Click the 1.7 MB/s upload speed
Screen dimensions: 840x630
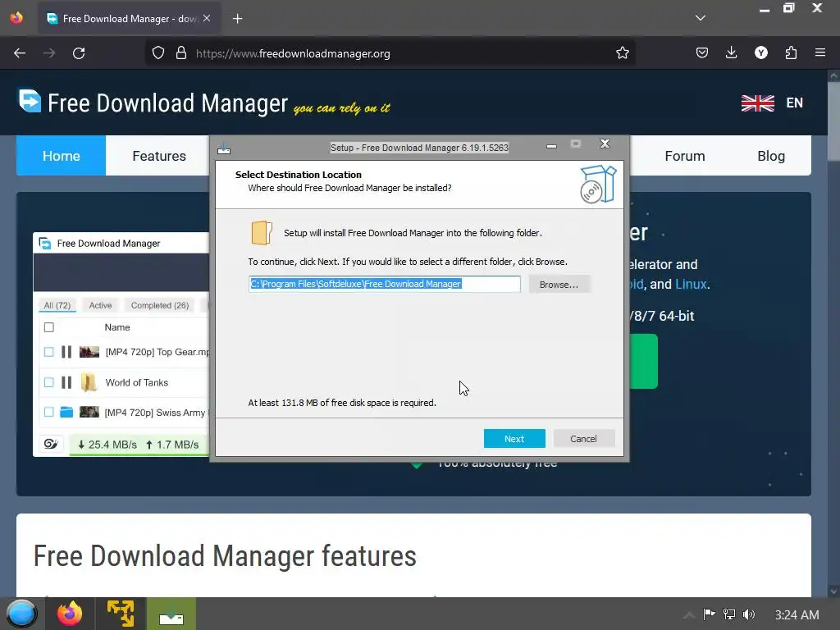[172, 445]
